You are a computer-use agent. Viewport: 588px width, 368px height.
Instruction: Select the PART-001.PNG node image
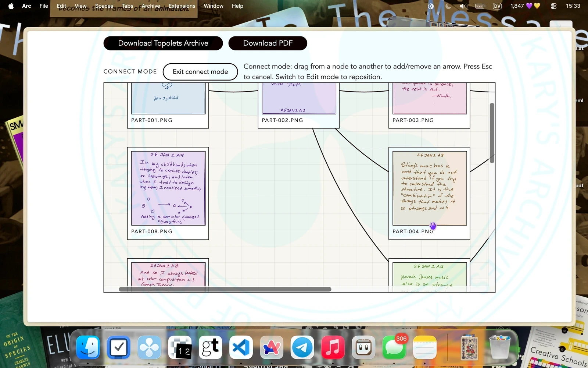coord(168,98)
